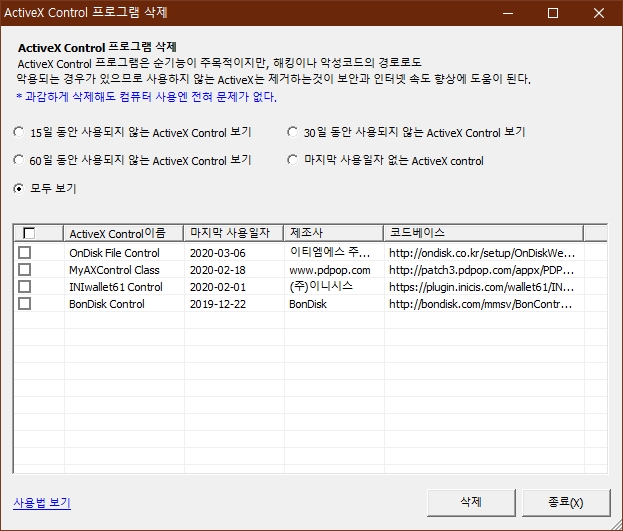Check the BonDisk Control row checkbox
This screenshot has height=531, width=623.
point(25,304)
